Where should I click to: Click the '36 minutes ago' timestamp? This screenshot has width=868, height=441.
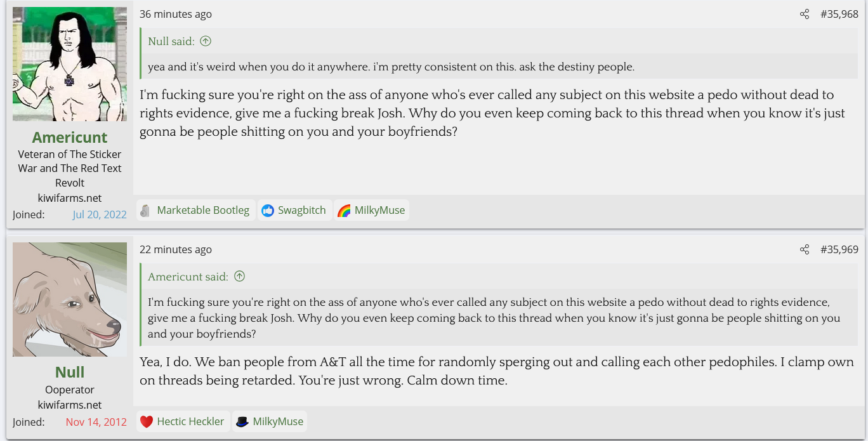[176, 14]
